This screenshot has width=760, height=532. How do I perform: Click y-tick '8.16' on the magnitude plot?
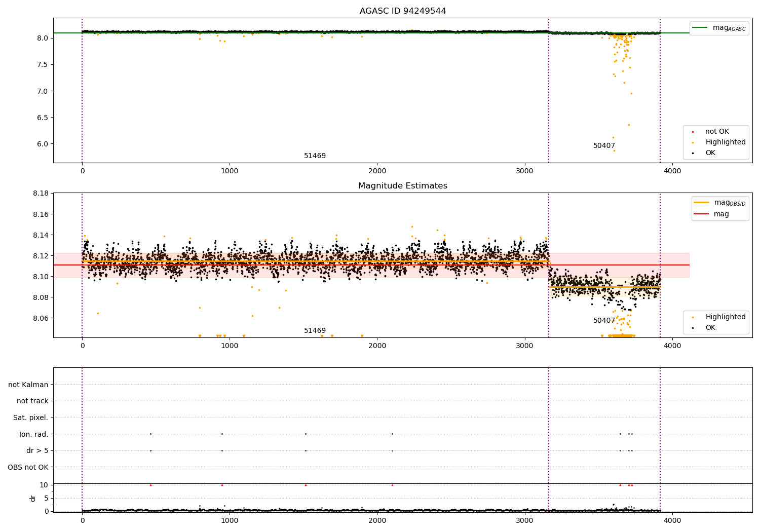coord(41,214)
